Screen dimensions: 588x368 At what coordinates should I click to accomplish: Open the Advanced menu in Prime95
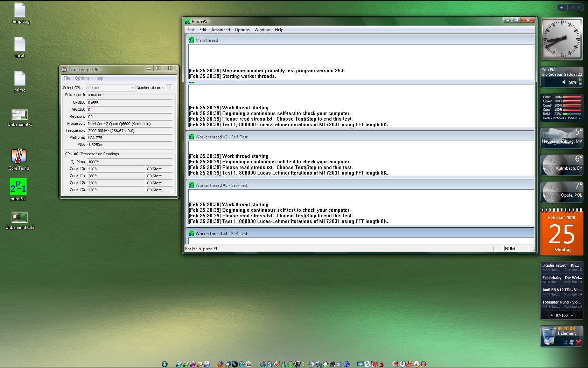tap(220, 30)
